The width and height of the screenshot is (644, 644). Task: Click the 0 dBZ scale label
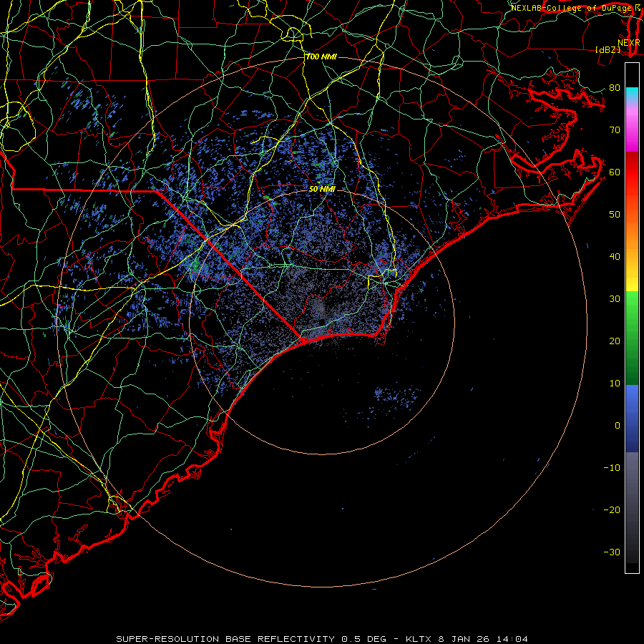point(618,426)
